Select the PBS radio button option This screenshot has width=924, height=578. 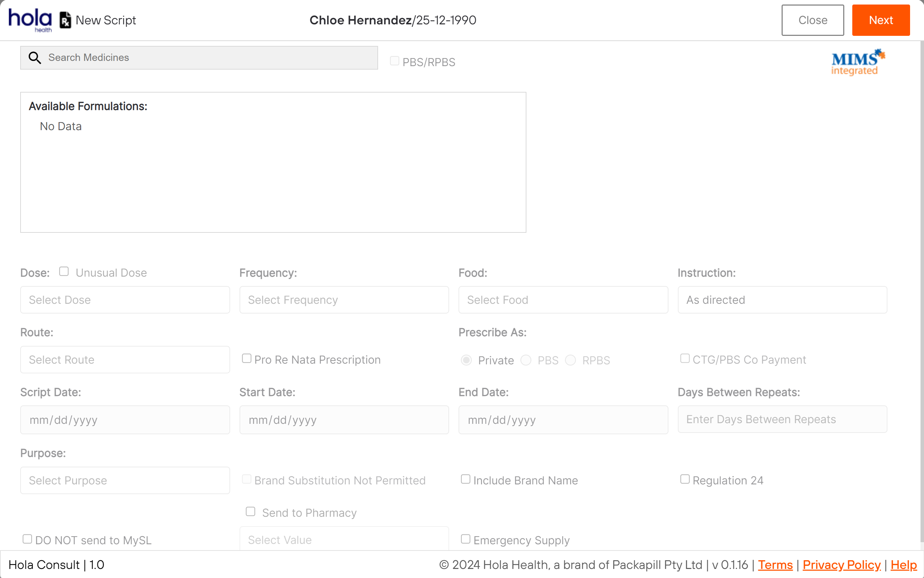tap(526, 359)
